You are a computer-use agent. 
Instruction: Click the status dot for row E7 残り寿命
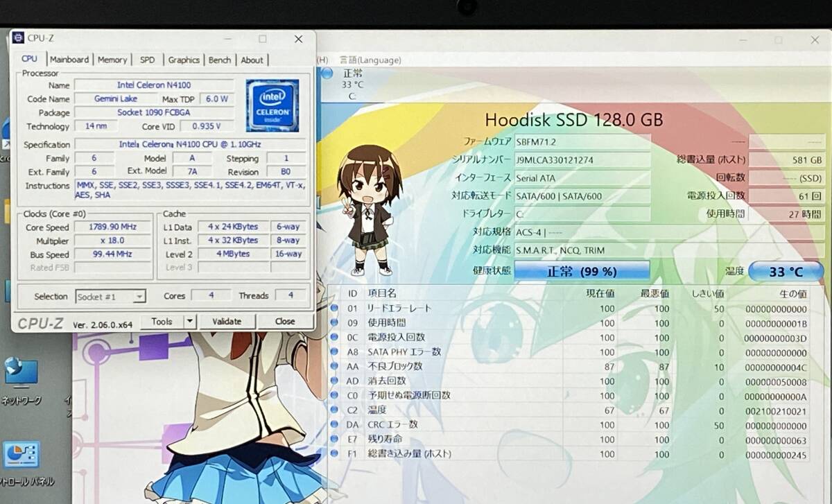(x=334, y=440)
